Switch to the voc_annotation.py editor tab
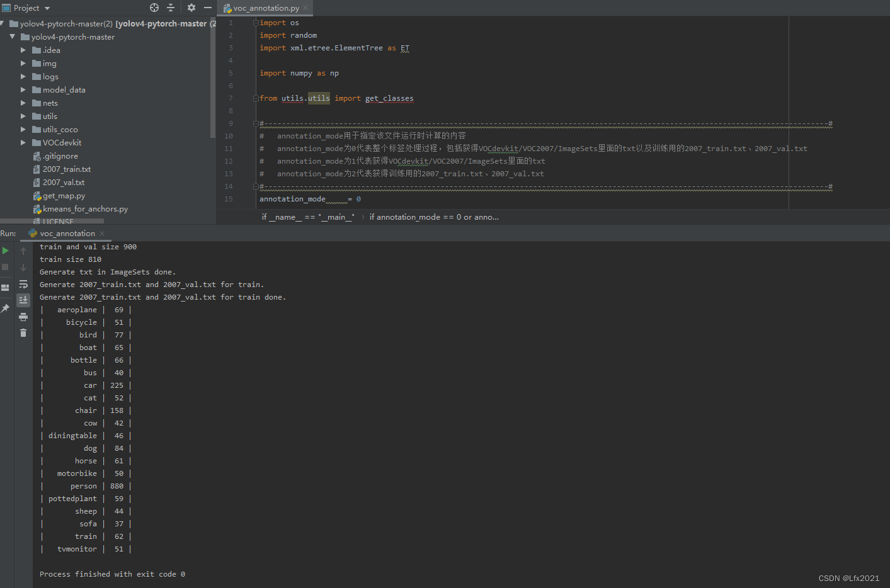The image size is (890, 588). [265, 9]
